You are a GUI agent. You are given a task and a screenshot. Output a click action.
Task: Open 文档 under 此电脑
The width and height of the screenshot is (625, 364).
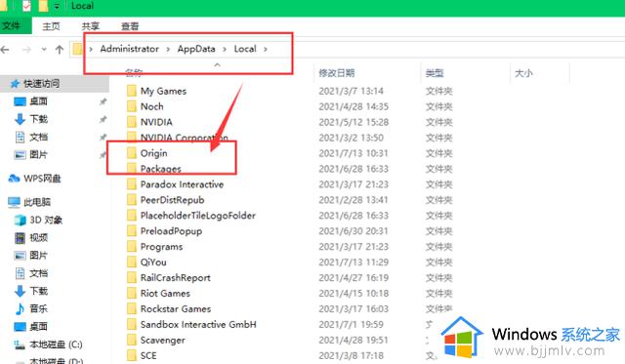38,273
